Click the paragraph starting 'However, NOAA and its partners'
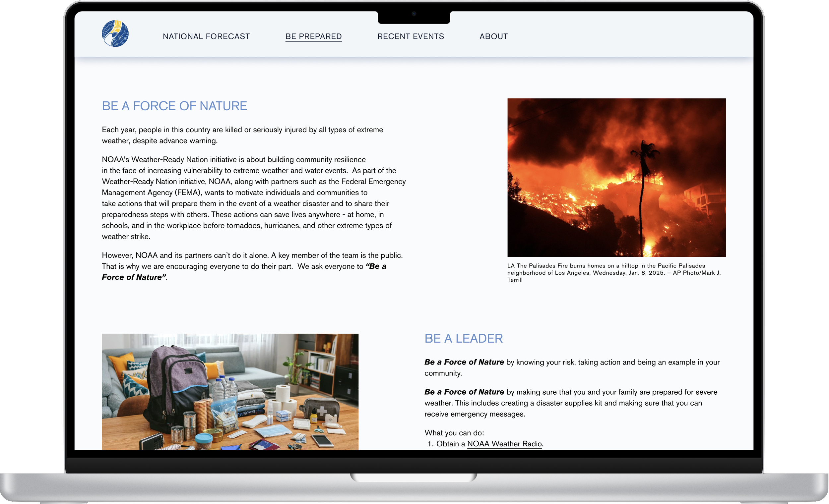The image size is (829, 504). [x=252, y=266]
